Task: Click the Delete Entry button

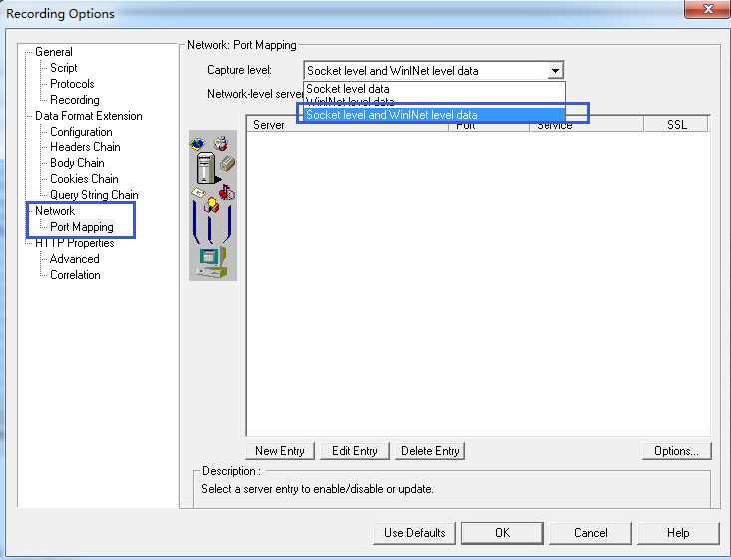Action: [x=430, y=451]
